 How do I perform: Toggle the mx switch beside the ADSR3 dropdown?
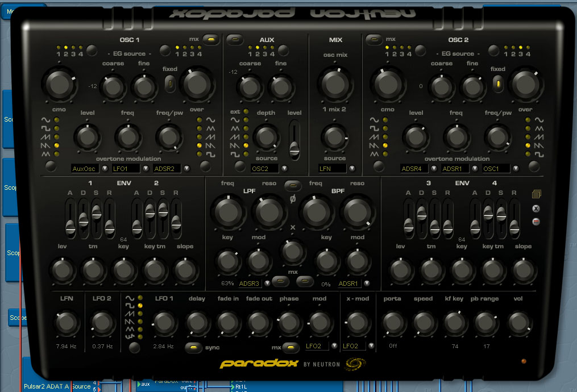point(280,281)
